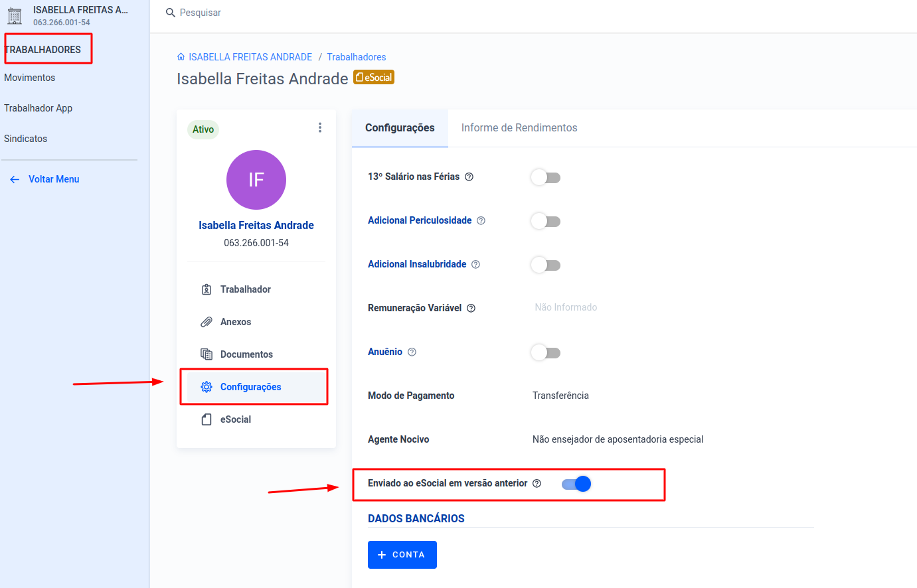The image size is (917, 588).
Task: Click the Pesquisar search field
Action: [x=201, y=13]
